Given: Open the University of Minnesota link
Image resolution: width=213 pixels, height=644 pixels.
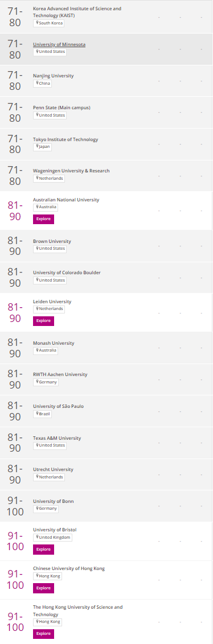Looking at the screenshot, I should click(59, 44).
